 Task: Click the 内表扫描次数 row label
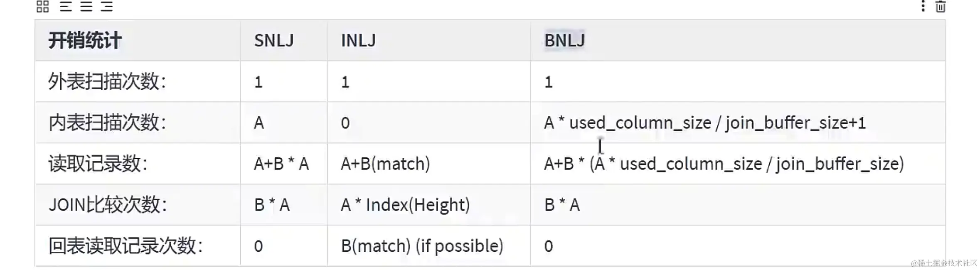click(107, 123)
